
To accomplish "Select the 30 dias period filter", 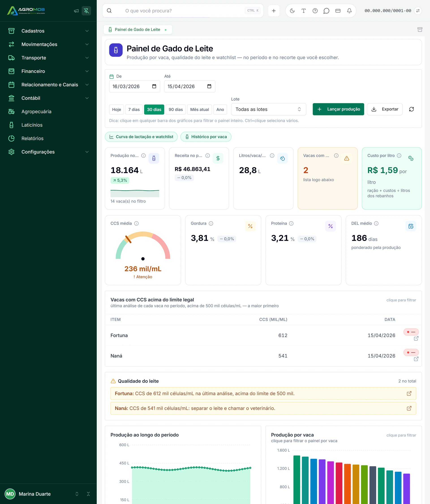I will [x=154, y=110].
